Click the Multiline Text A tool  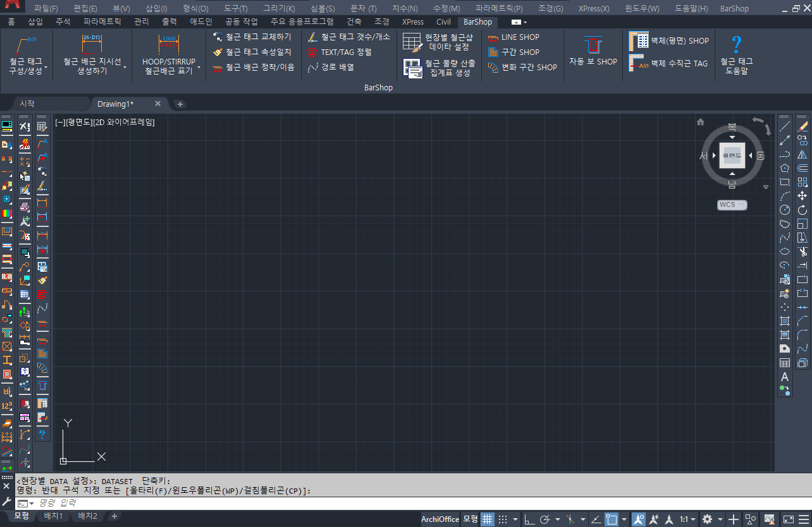click(785, 377)
